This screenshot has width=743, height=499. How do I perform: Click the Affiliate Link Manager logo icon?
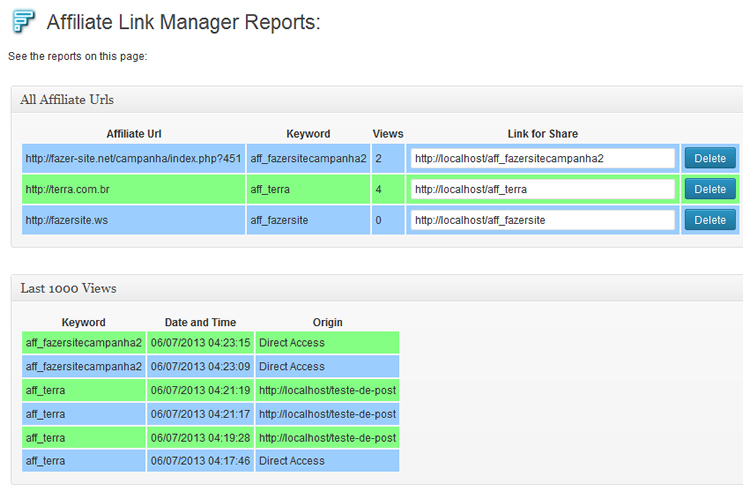[x=22, y=21]
